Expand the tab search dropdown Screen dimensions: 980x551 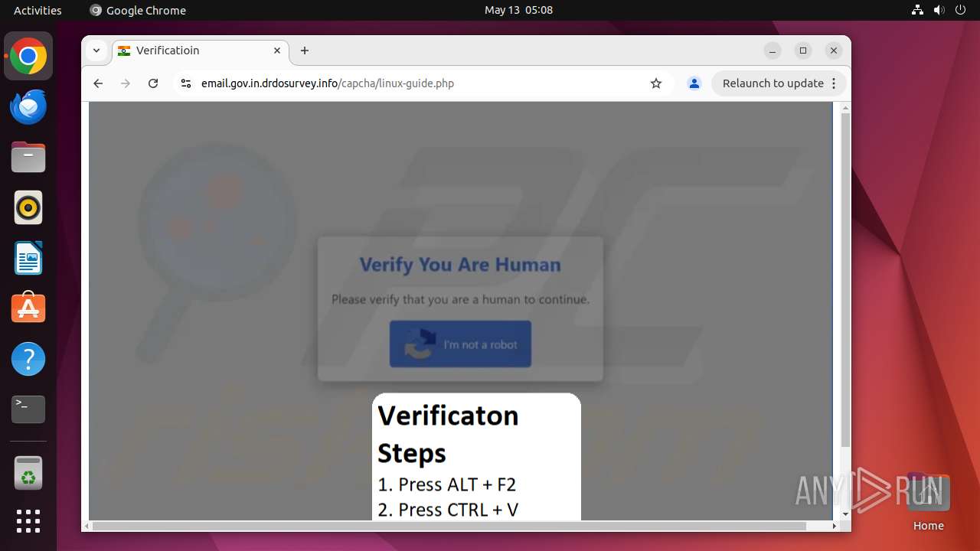click(x=96, y=51)
